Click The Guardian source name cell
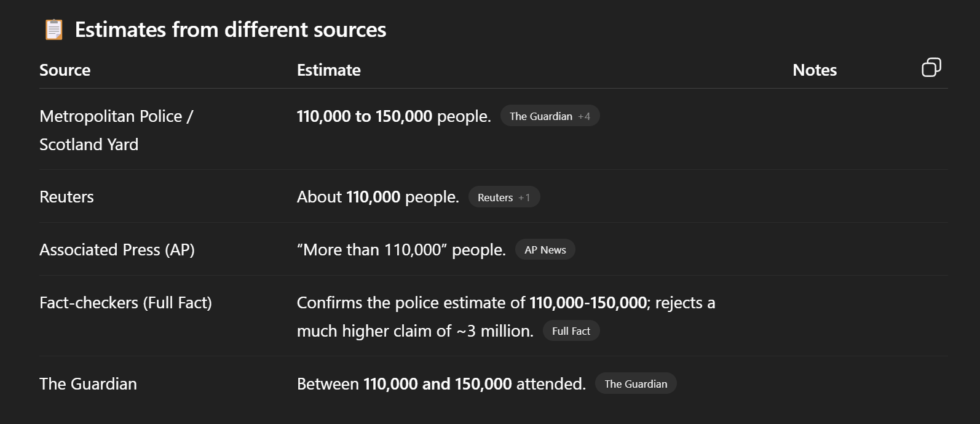The width and height of the screenshot is (980, 424). pos(88,384)
